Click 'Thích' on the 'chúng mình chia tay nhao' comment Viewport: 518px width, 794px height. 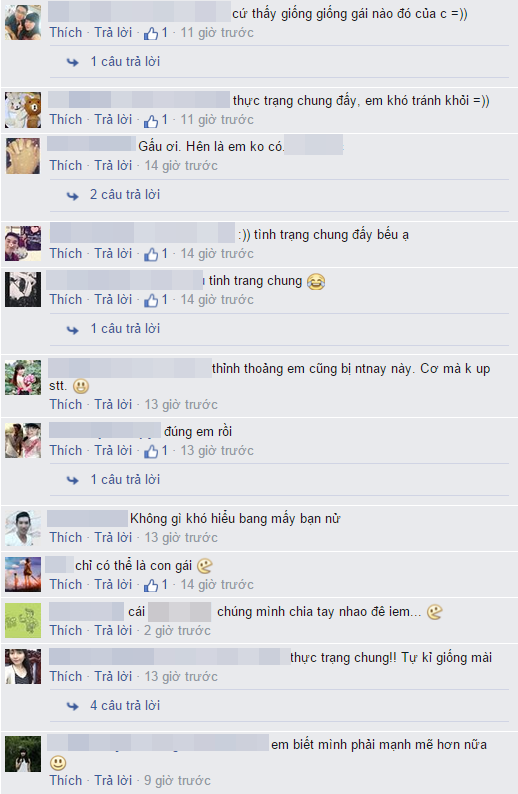(66, 630)
